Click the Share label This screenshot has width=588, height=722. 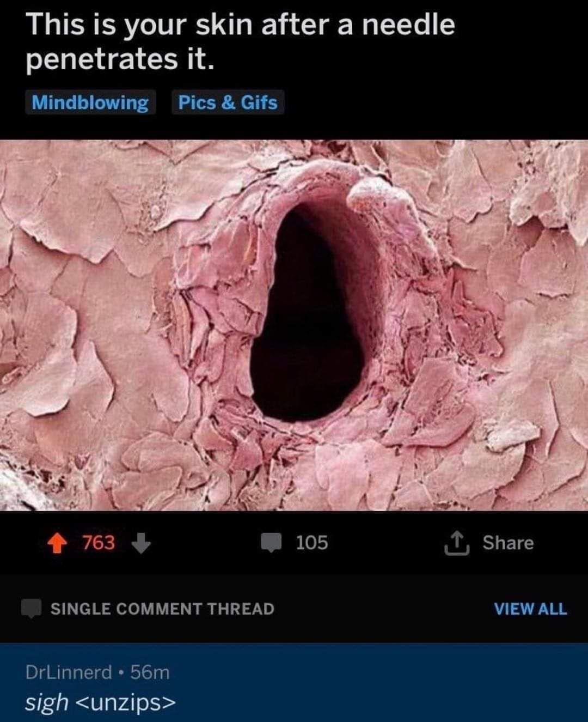pos(508,543)
